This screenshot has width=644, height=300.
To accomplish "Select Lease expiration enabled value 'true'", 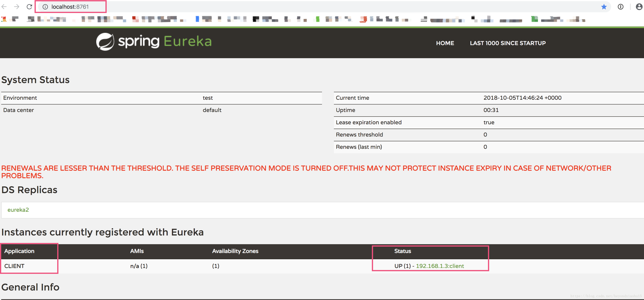I will (x=489, y=122).
